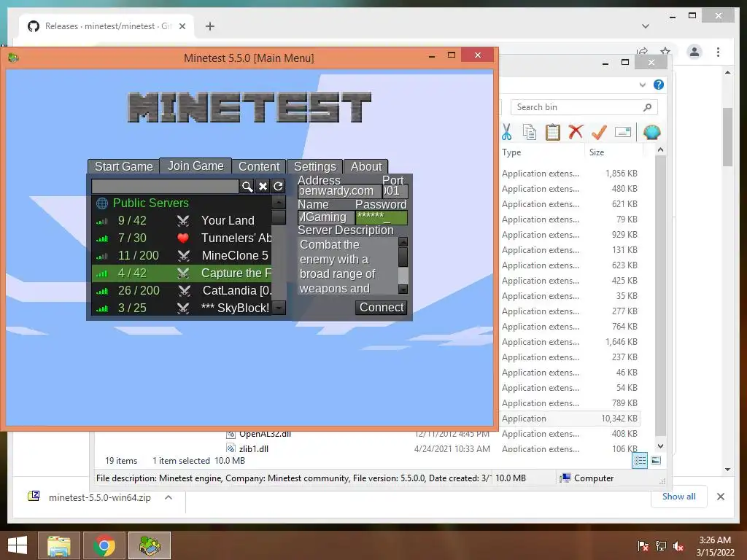Open Google Chrome from the taskbar
Viewport: 747px width, 560px height.
104,545
